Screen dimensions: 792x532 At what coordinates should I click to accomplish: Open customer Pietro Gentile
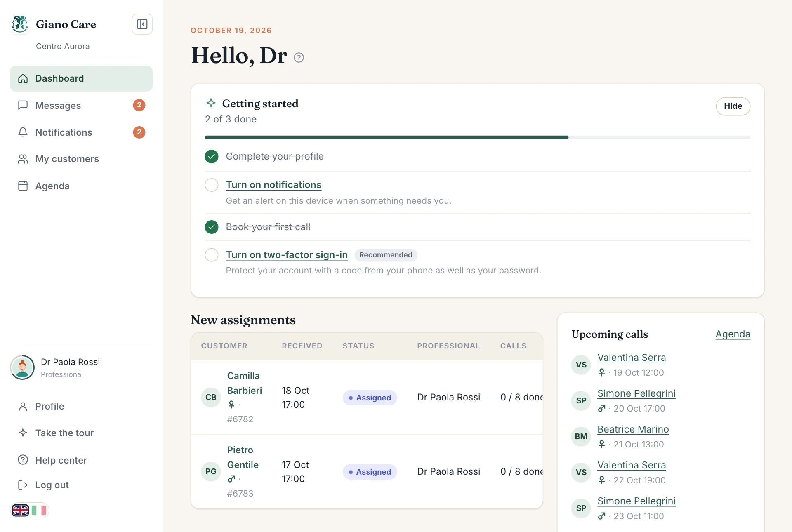point(243,457)
